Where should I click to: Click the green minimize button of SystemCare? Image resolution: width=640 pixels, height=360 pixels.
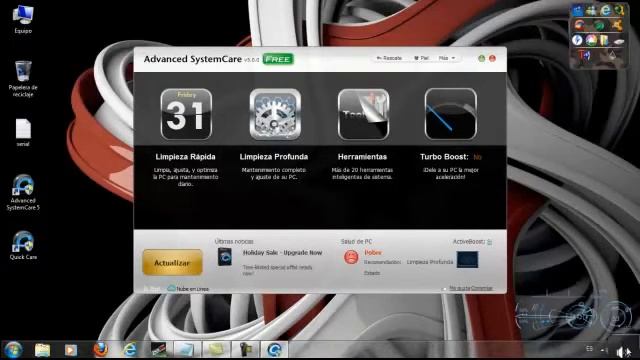pyautogui.click(x=482, y=58)
